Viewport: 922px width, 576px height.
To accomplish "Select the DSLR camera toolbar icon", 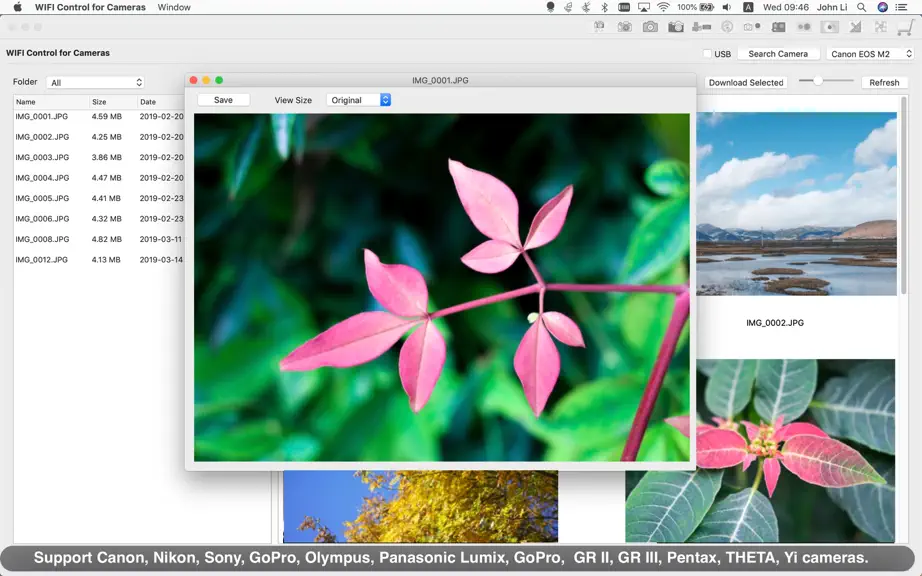I will (676, 26).
